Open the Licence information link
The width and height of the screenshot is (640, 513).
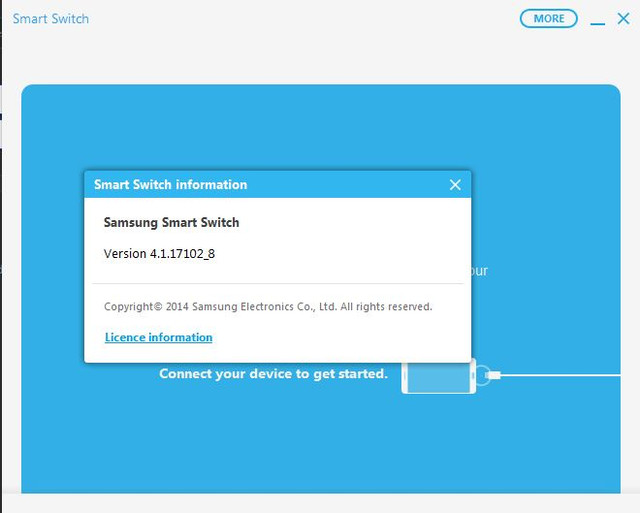[158, 337]
